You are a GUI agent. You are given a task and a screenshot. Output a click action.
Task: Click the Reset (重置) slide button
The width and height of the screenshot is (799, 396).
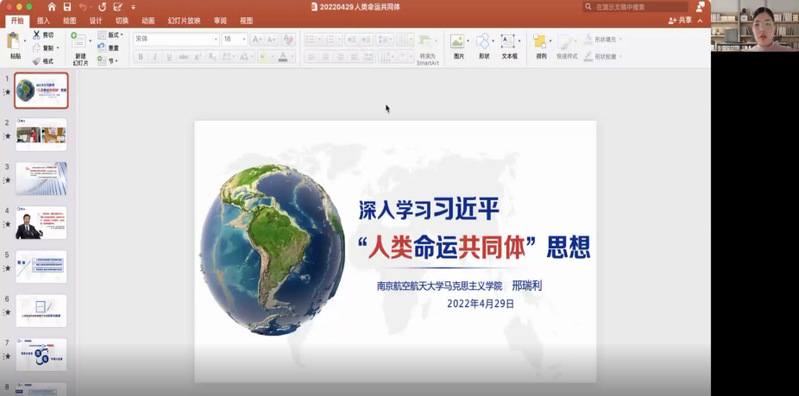pyautogui.click(x=108, y=47)
